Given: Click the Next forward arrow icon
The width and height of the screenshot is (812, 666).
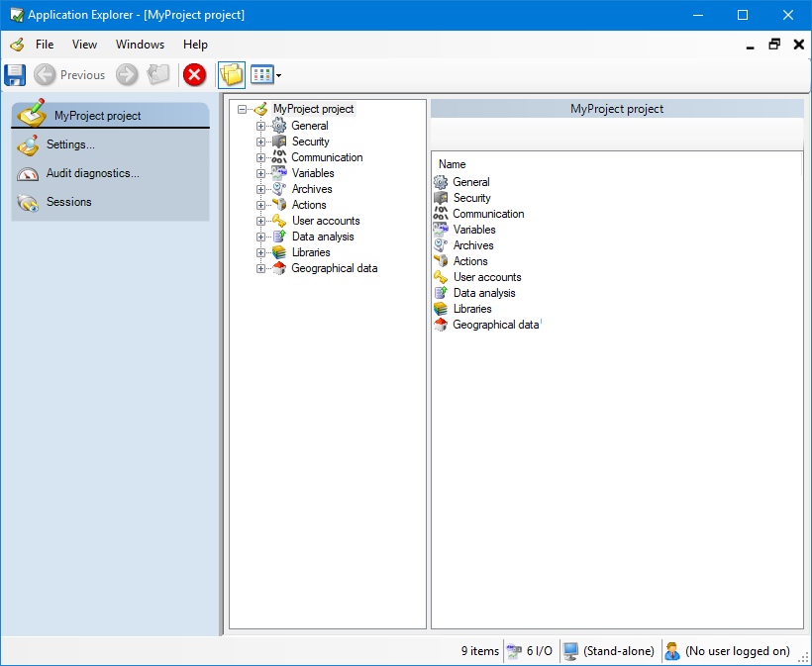Looking at the screenshot, I should [127, 75].
